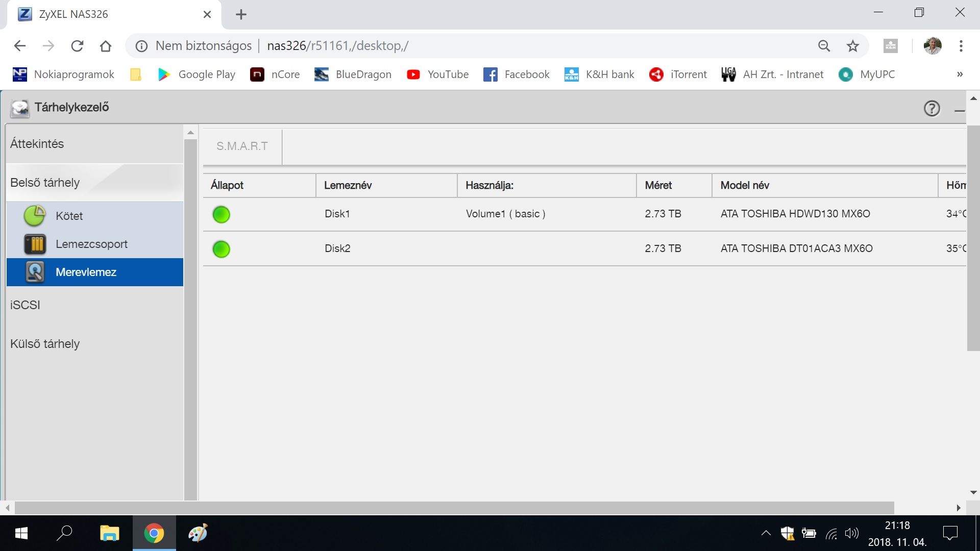Screen dimensions: 980x551
Task: Click the site info icon in address bar
Action: 141,46
